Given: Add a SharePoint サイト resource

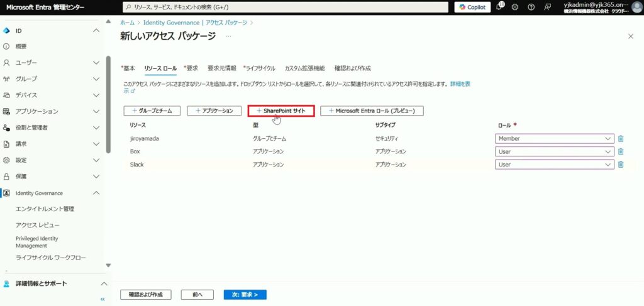Looking at the screenshot, I should pos(281,111).
